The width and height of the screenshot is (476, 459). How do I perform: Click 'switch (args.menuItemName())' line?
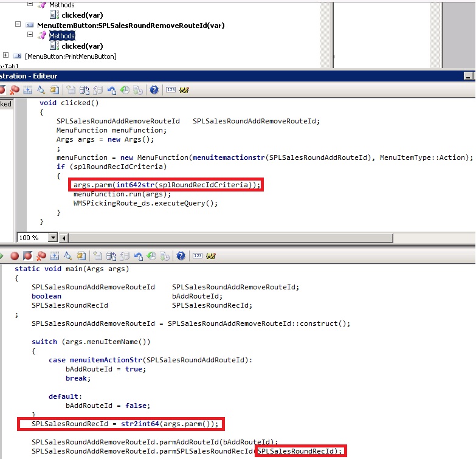tap(91, 342)
